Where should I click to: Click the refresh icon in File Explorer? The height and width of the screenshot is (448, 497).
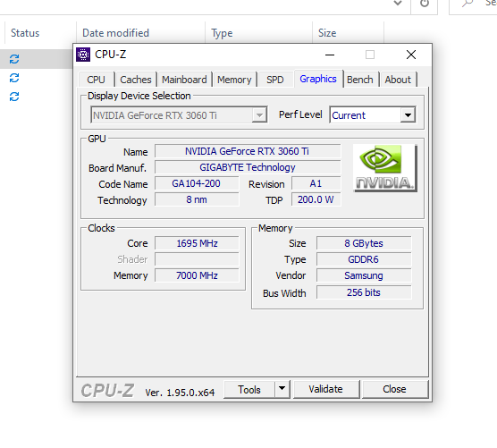tap(425, 4)
